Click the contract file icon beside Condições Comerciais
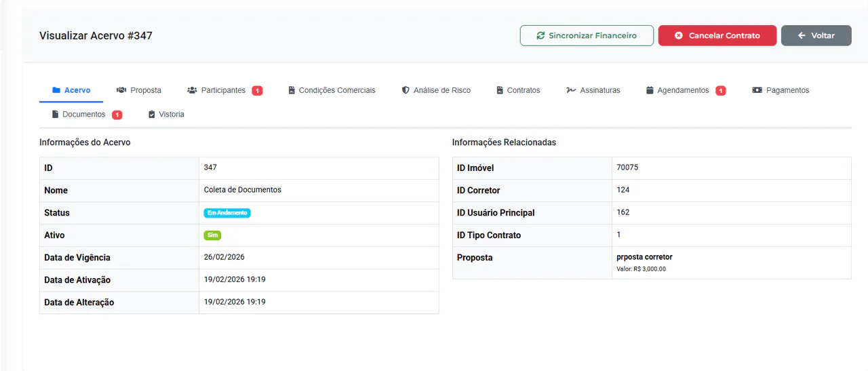The height and width of the screenshot is (371, 868). [292, 90]
